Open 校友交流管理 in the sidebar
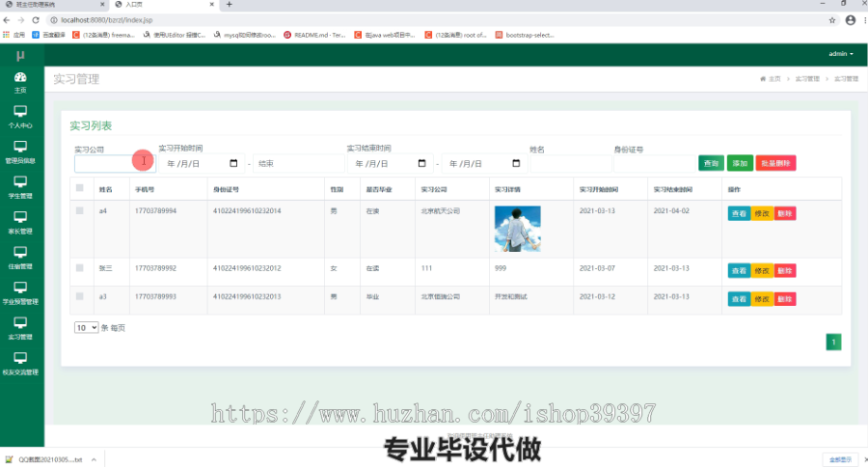868x467 pixels. [20, 364]
